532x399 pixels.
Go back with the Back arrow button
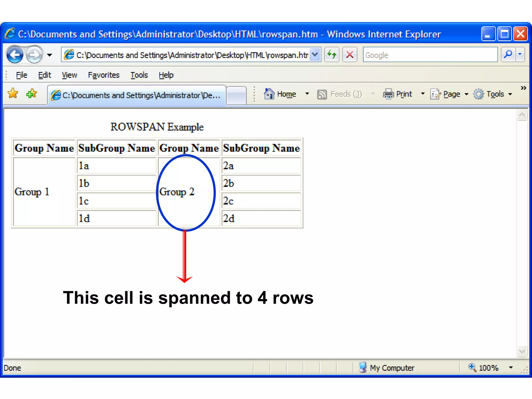pos(15,55)
